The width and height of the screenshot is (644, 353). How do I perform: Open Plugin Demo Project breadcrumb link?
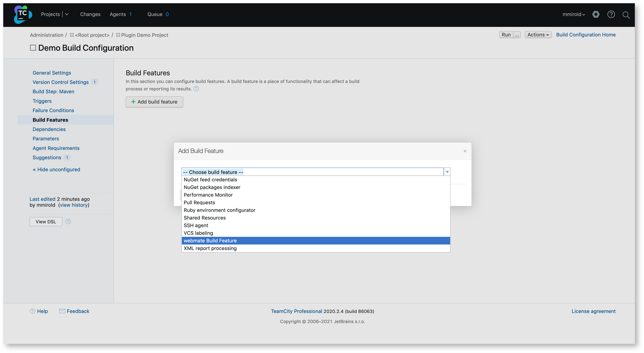click(x=145, y=35)
